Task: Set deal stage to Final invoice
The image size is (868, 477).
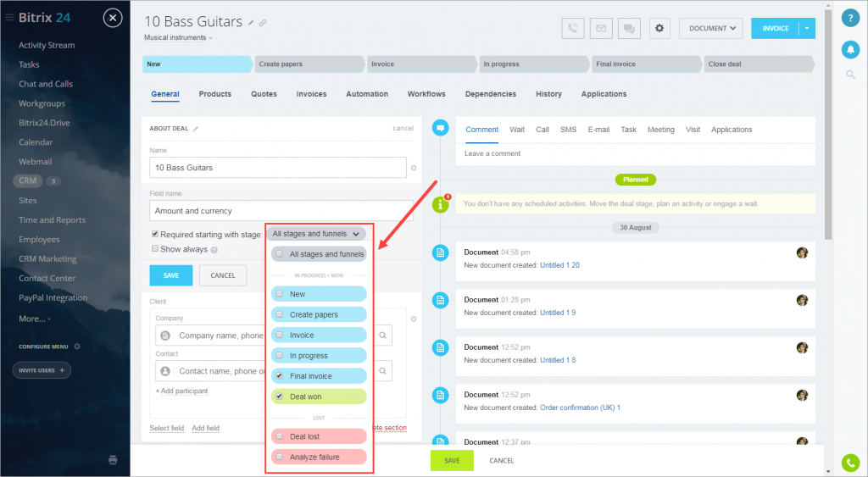Action: (x=646, y=64)
